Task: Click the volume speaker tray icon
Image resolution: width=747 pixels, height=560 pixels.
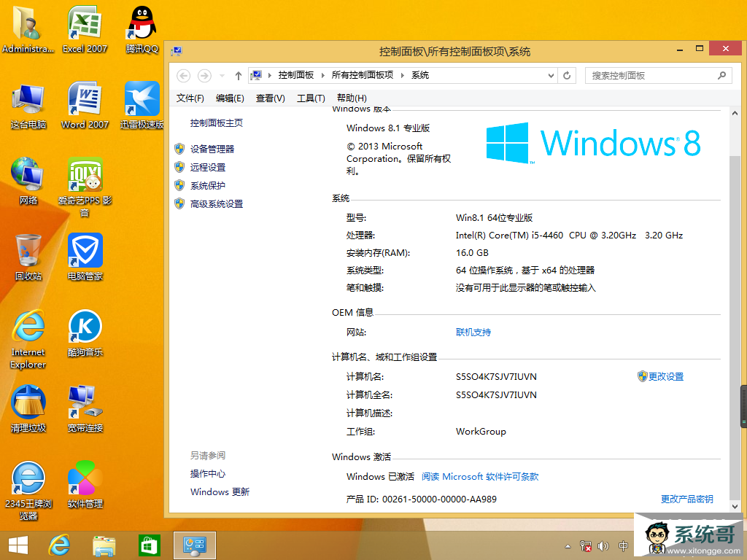Action: pos(603,546)
